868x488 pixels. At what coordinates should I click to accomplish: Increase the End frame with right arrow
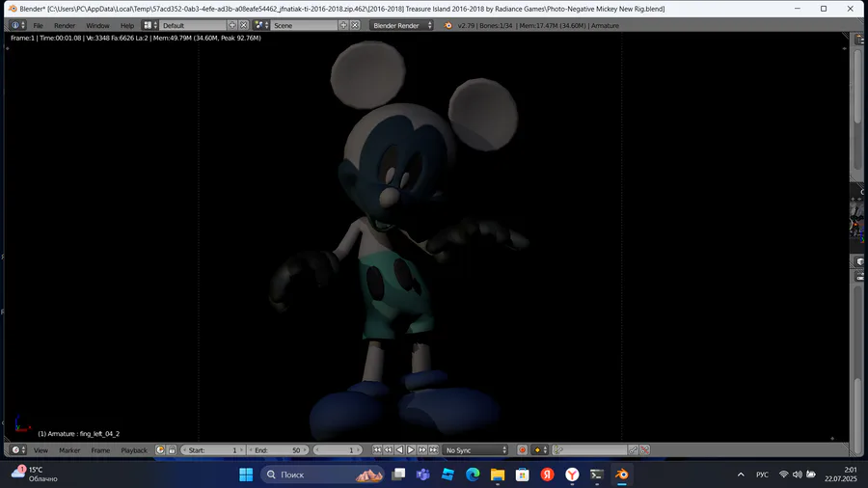(x=305, y=449)
